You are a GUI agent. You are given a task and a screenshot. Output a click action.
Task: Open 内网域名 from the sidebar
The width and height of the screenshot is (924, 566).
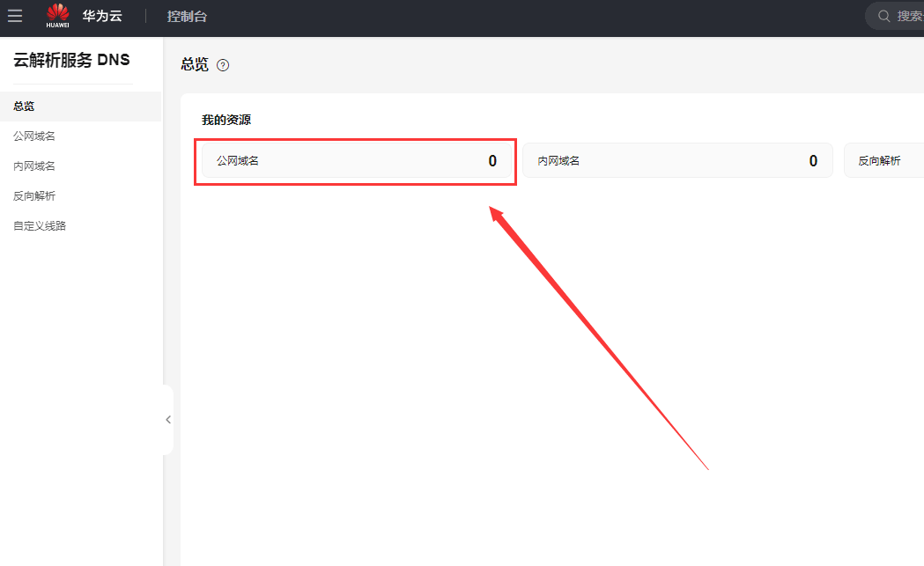[34, 166]
